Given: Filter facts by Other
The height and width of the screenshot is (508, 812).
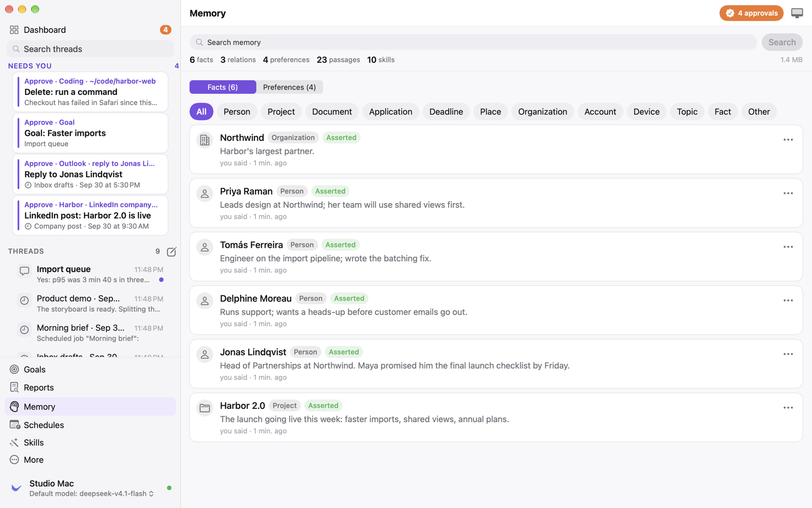Looking at the screenshot, I should pos(759,112).
